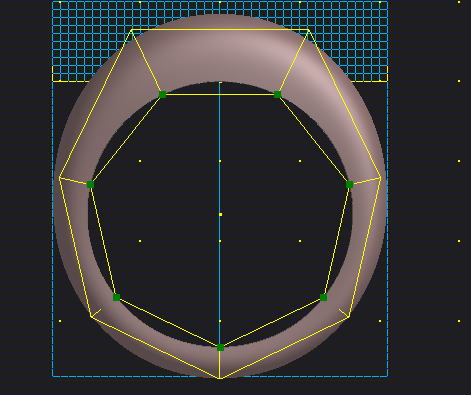
Task: Select the lower-right green control point
Action: click(323, 297)
